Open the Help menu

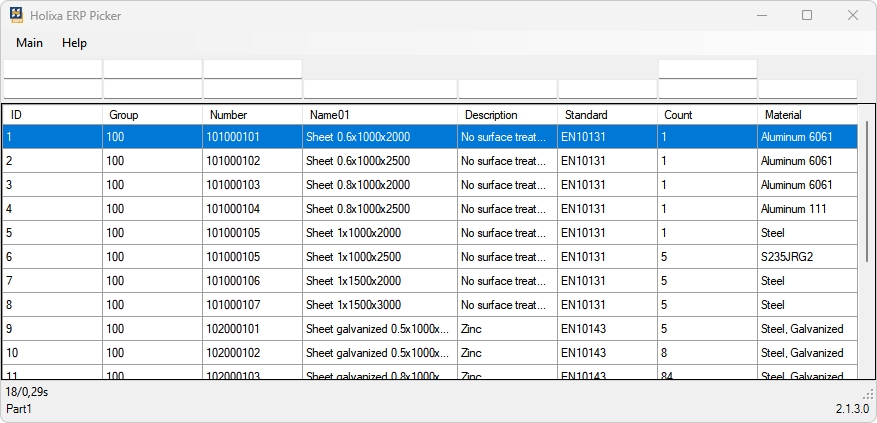[74, 43]
